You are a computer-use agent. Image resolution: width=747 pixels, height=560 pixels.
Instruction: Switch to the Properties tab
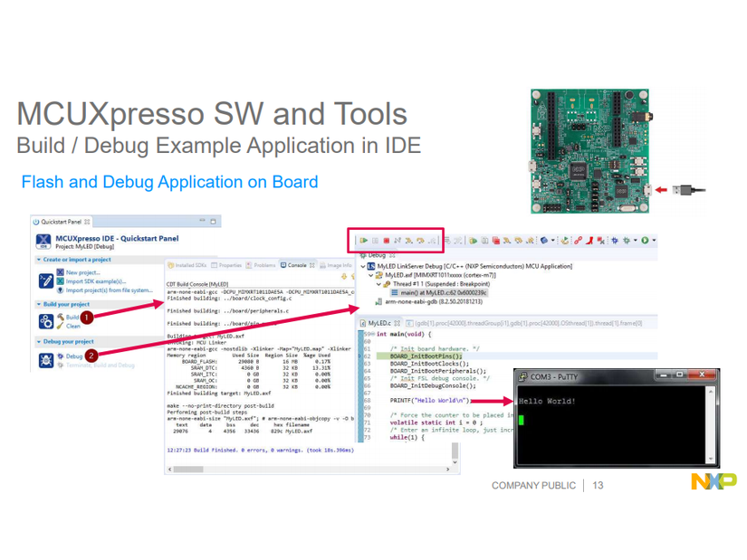(x=226, y=265)
